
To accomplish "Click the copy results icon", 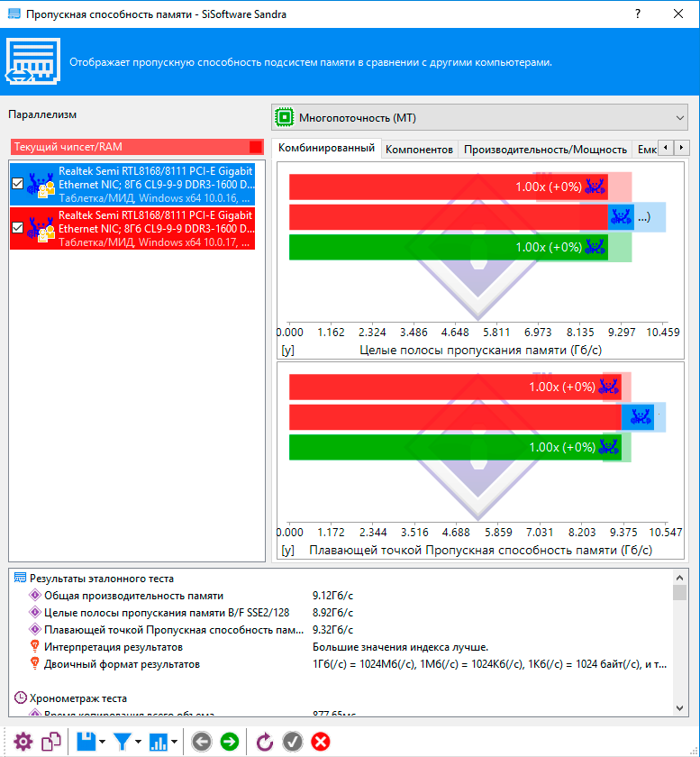I will point(52,742).
